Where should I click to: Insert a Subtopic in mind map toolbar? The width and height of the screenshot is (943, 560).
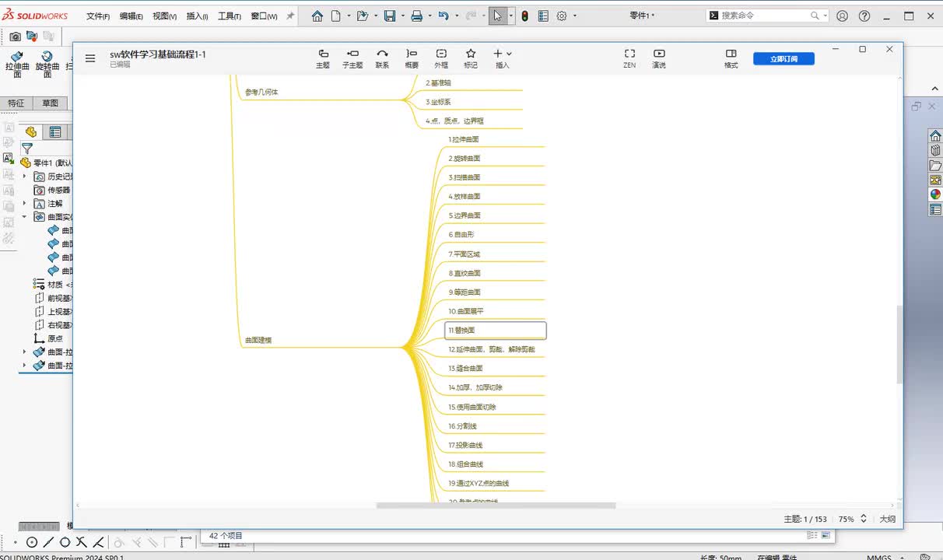pos(352,58)
